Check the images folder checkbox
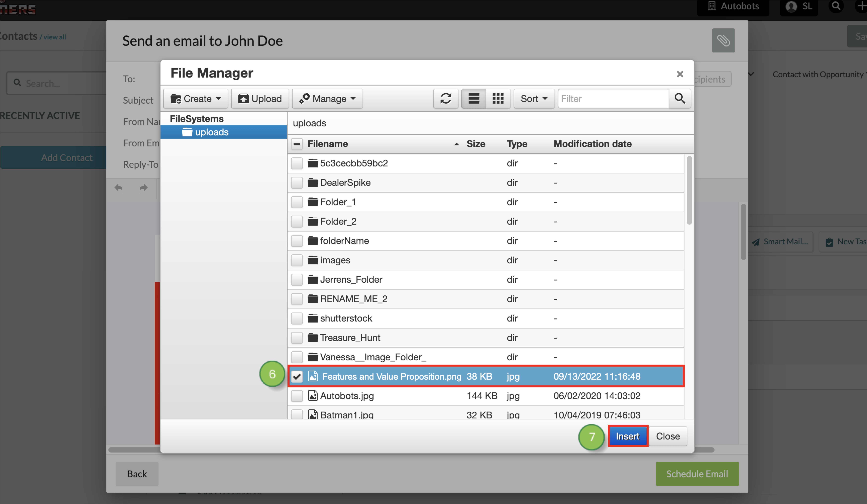The image size is (867, 504). coord(297,260)
